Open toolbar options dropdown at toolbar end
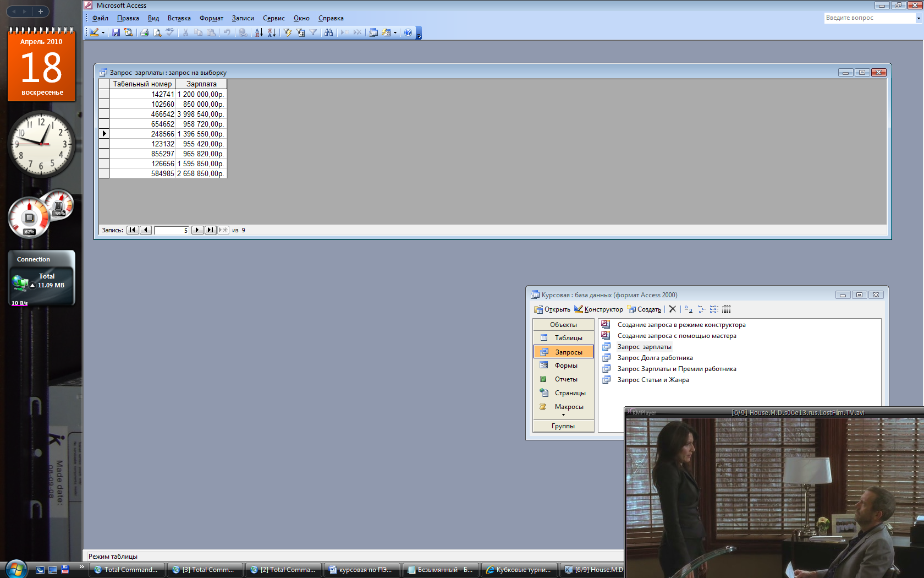This screenshot has height=578, width=924. [419, 33]
